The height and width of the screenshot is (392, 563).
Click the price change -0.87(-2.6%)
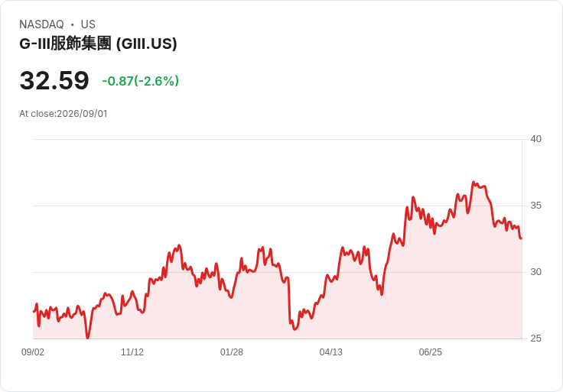click(141, 81)
